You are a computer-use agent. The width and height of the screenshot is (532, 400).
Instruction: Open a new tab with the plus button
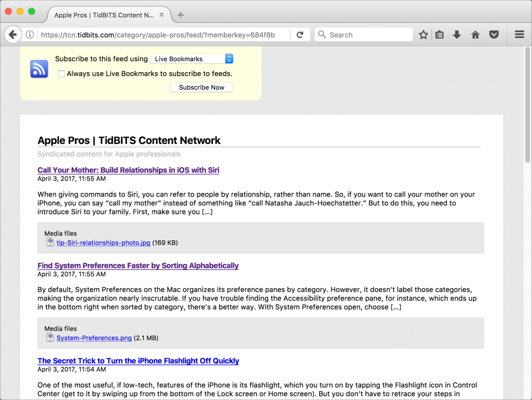click(x=180, y=15)
